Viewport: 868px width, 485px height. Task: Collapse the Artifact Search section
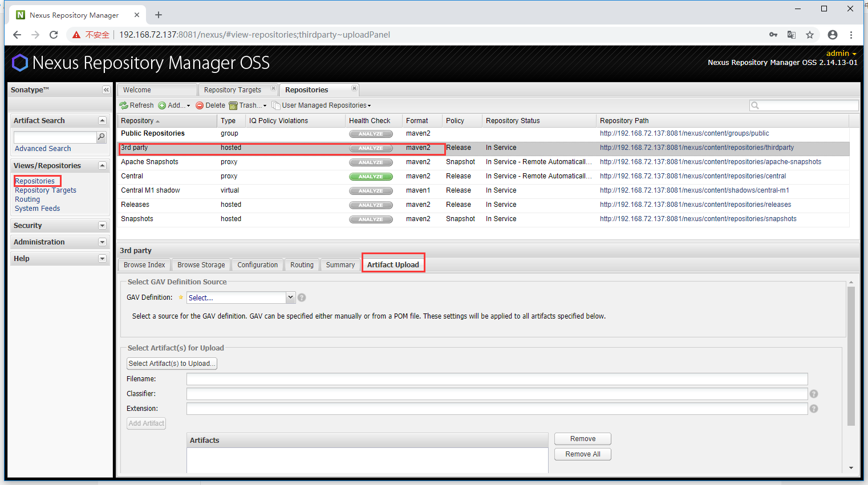102,121
